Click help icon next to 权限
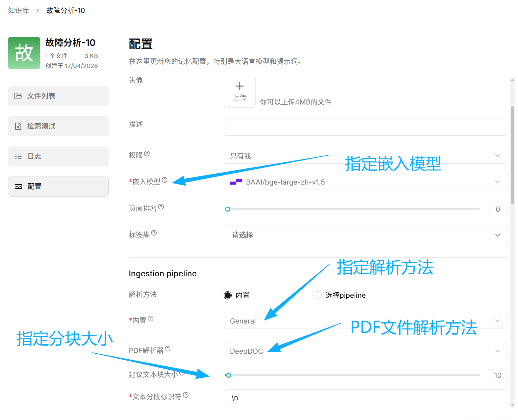 pyautogui.click(x=147, y=153)
